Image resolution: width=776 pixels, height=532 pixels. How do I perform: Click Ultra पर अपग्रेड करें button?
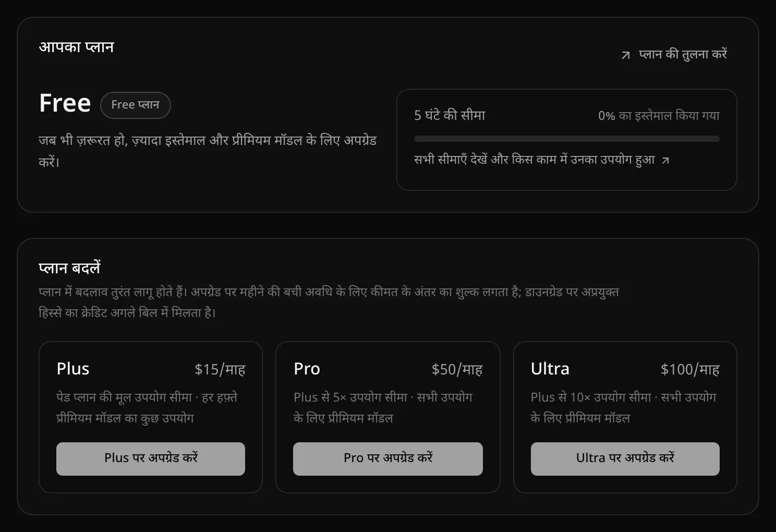625,458
